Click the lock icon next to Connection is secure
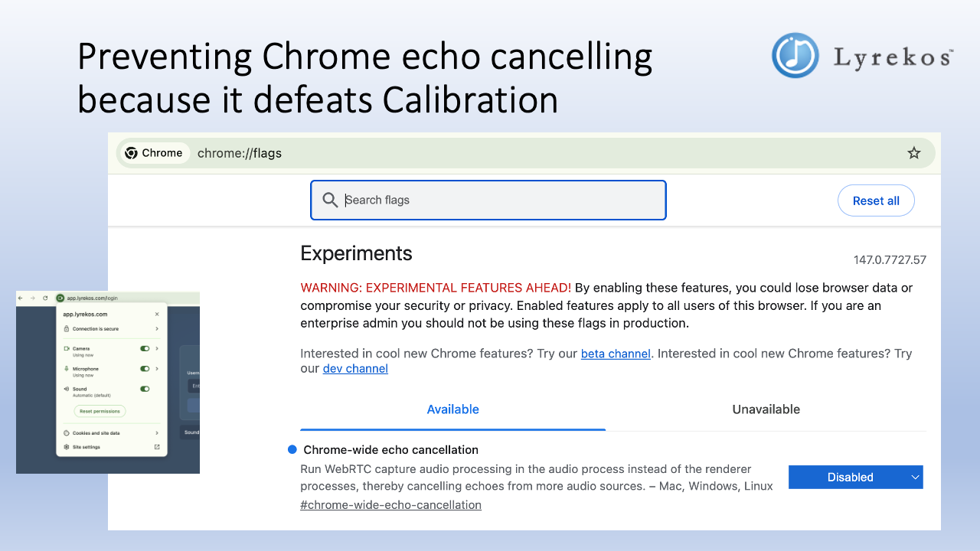Image resolution: width=980 pixels, height=551 pixels. [x=66, y=329]
